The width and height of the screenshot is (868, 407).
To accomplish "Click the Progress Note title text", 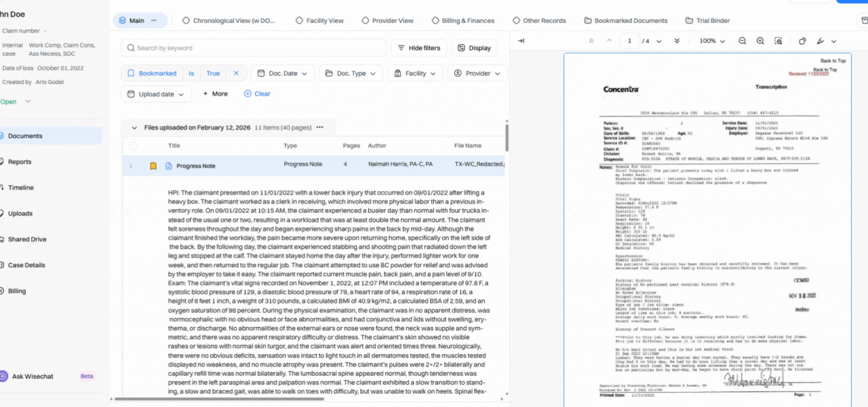I will [196, 166].
